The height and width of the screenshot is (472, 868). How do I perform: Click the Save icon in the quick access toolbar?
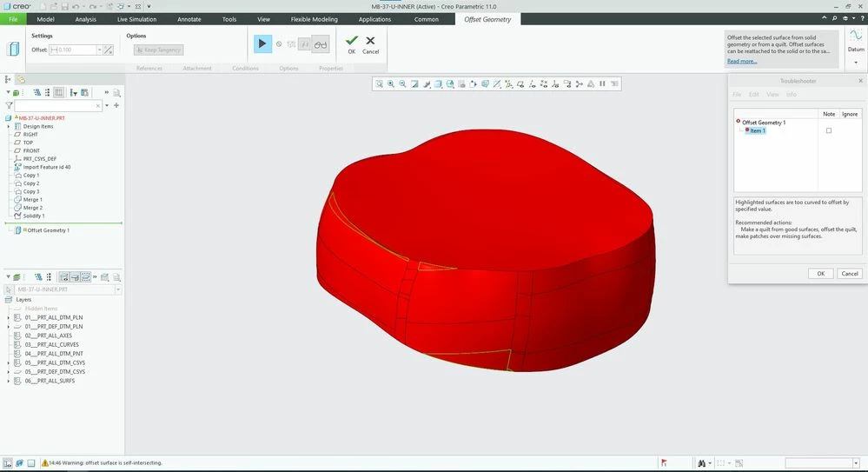point(65,7)
